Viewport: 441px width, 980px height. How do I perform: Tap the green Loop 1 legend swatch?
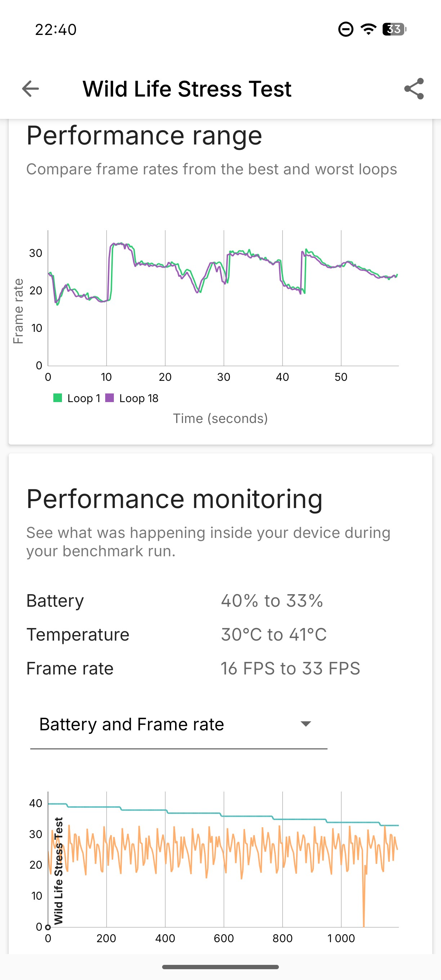(x=57, y=398)
